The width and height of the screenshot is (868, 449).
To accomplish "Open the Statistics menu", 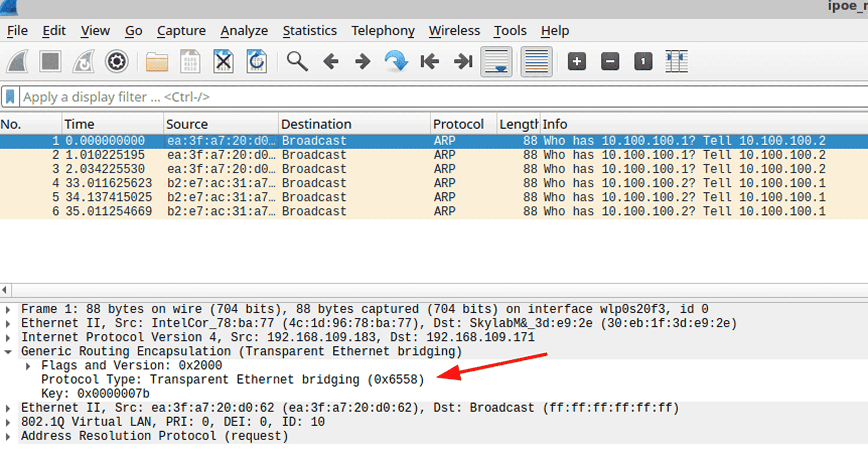I will point(309,31).
